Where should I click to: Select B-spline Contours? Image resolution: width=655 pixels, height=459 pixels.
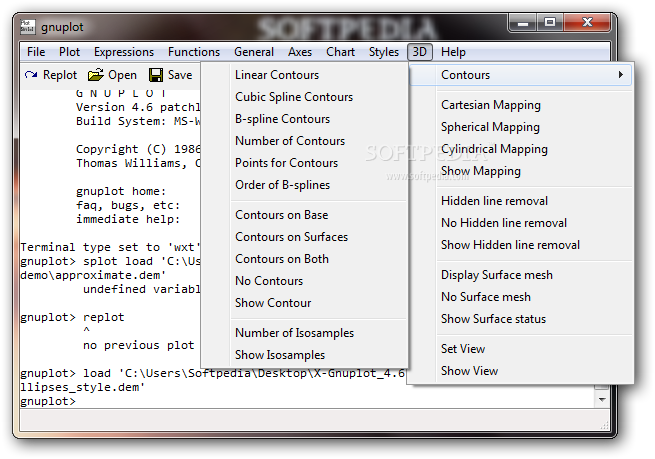click(x=304, y=119)
